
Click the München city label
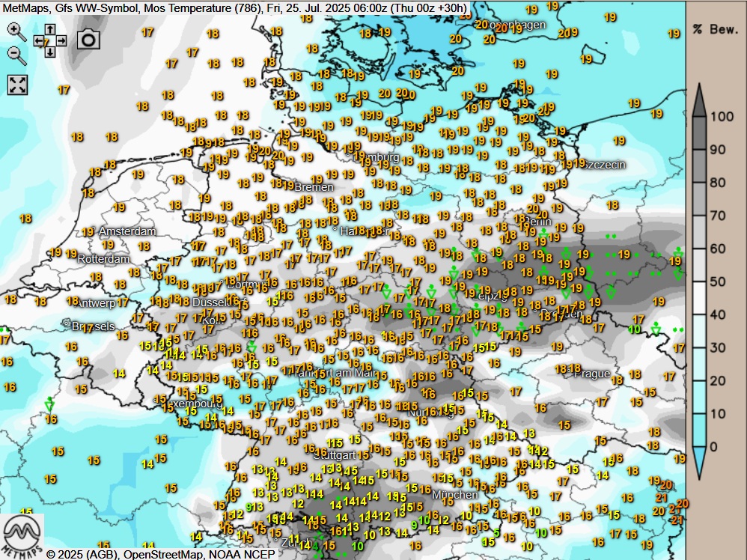coord(454,495)
